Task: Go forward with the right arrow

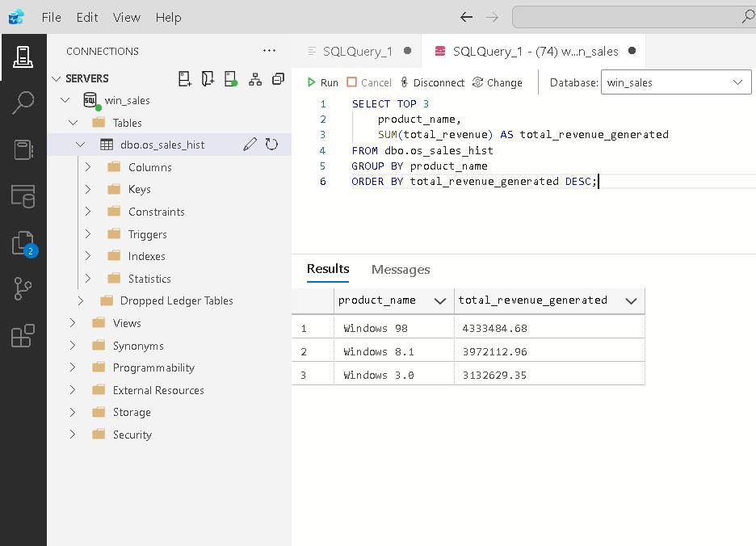Action: coord(492,17)
